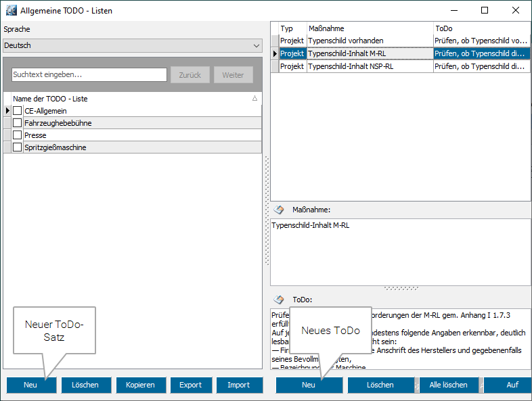
Task: Tick the CE-Allgemein checkbox
Action: [18, 111]
